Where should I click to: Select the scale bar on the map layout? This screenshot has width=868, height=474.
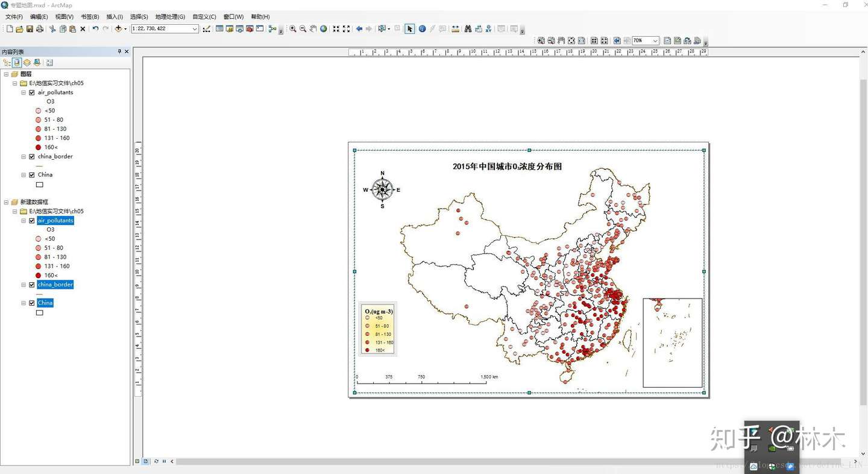(427, 379)
